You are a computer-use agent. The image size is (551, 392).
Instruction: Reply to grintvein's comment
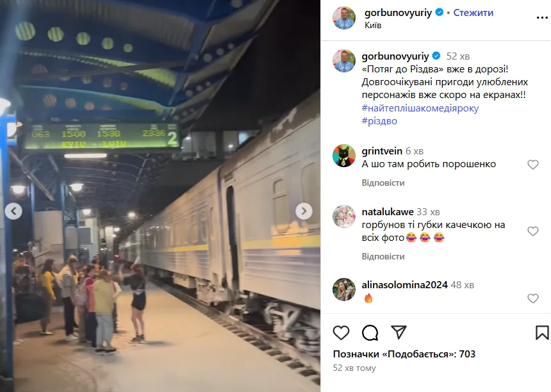tap(383, 183)
